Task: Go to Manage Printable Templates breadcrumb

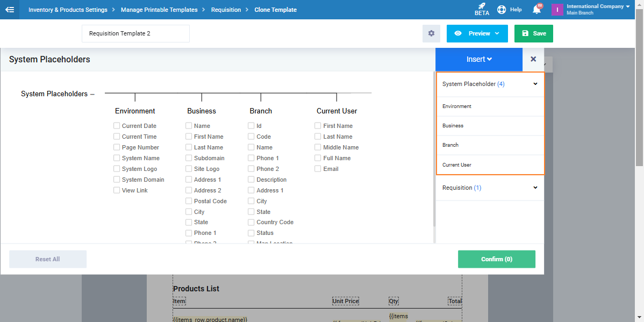Action: pos(159,10)
